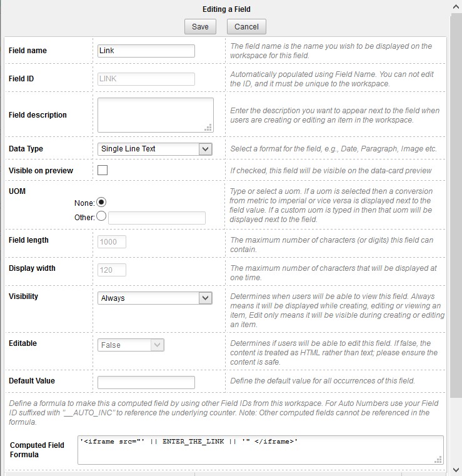Click the vertical scrollbar thumb
Image resolution: width=462 pixels, height=476 pixels.
(456, 205)
